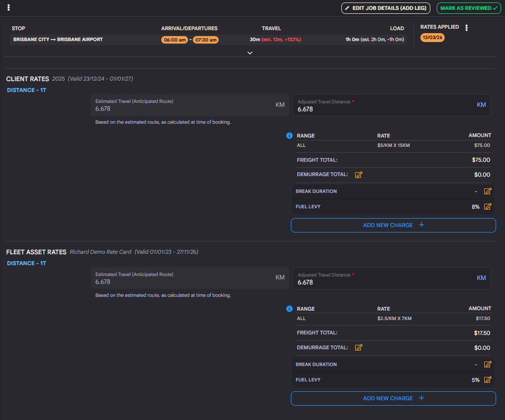
Task: Click Fleet Asset Estimated Travel field
Action: point(190,278)
